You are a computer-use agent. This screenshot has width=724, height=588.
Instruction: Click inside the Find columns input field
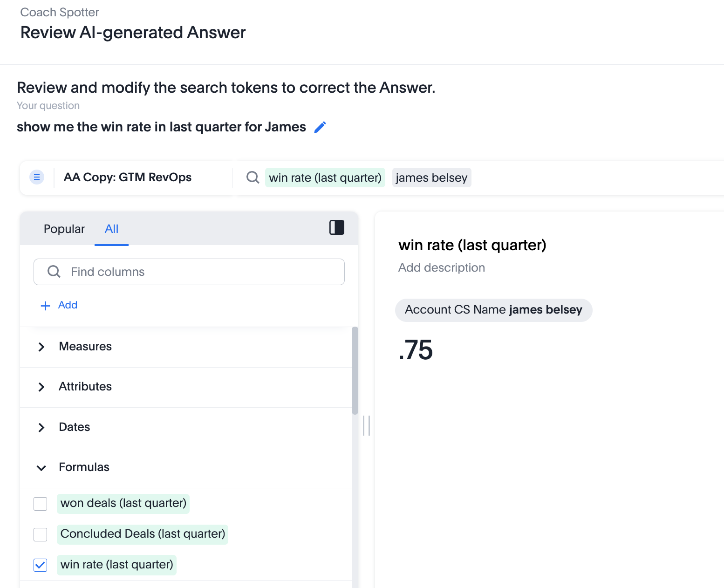[x=186, y=272]
